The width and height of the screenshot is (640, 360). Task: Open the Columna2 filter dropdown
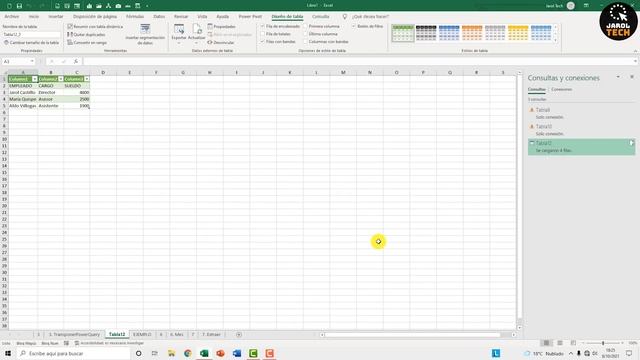(61, 79)
